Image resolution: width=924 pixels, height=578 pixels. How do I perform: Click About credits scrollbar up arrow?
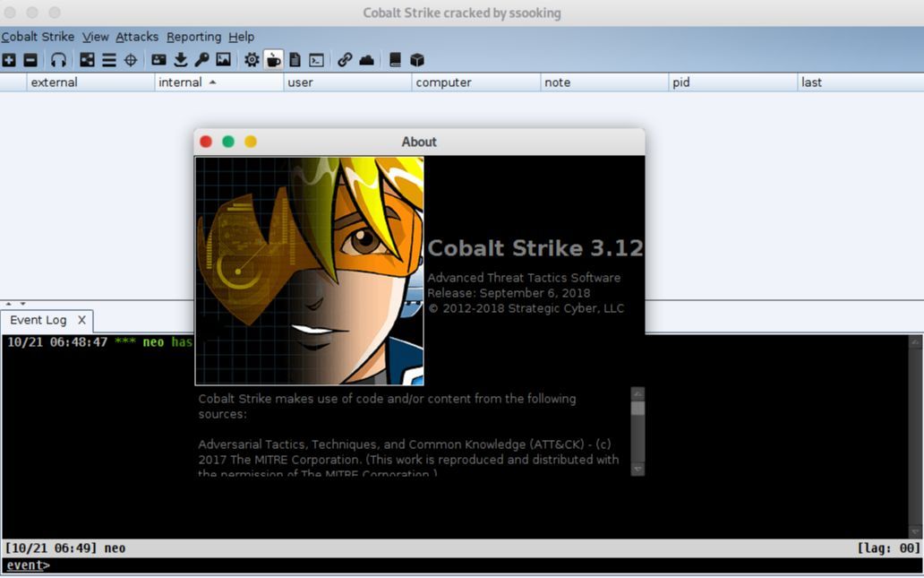pos(637,393)
